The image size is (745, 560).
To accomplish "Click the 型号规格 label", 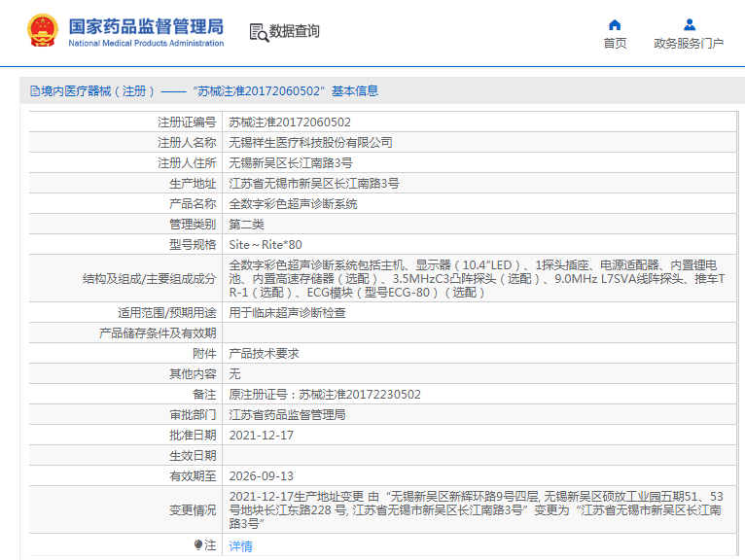I will 193,245.
